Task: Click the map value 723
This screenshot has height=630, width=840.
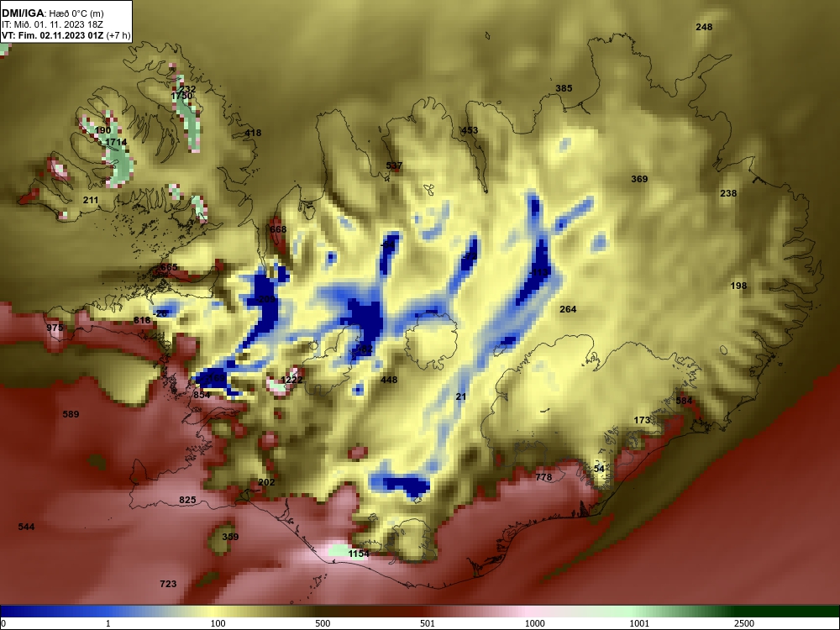Action: point(168,584)
